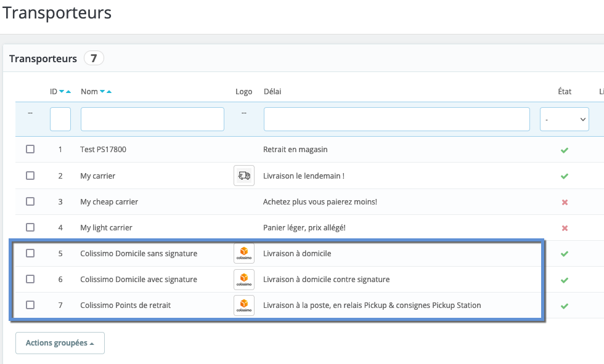Viewport: 604px width, 364px height.
Task: Click Colissimo logo for Points de retrait
Action: [244, 305]
